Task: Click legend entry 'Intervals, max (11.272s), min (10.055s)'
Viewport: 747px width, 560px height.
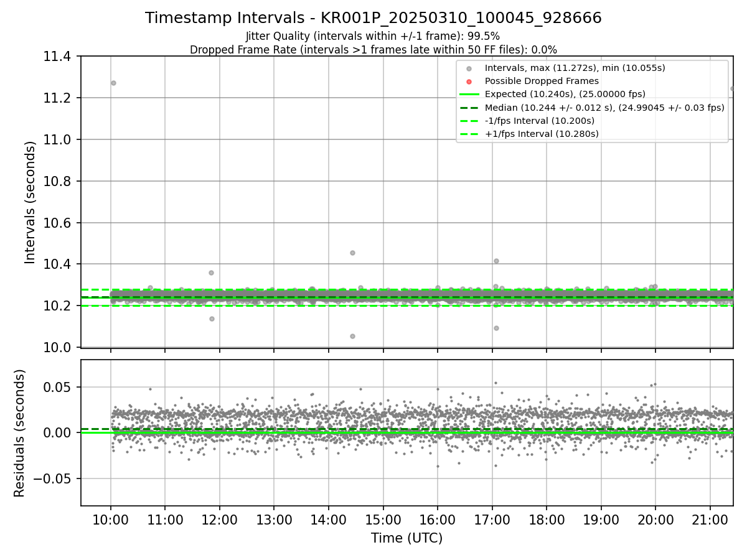Action: (x=575, y=68)
